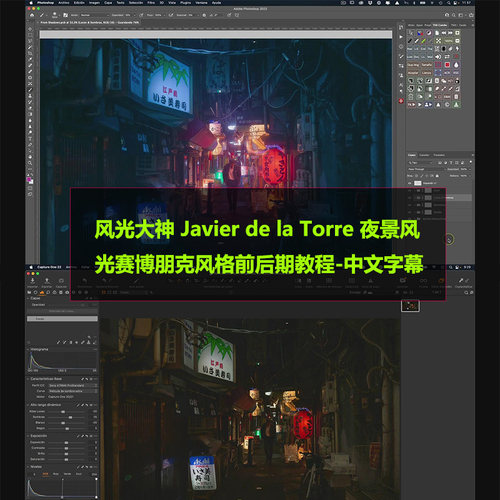The width and height of the screenshot is (500, 500).
Task: Click the green flask icon in the TK panel
Action: 456,105
